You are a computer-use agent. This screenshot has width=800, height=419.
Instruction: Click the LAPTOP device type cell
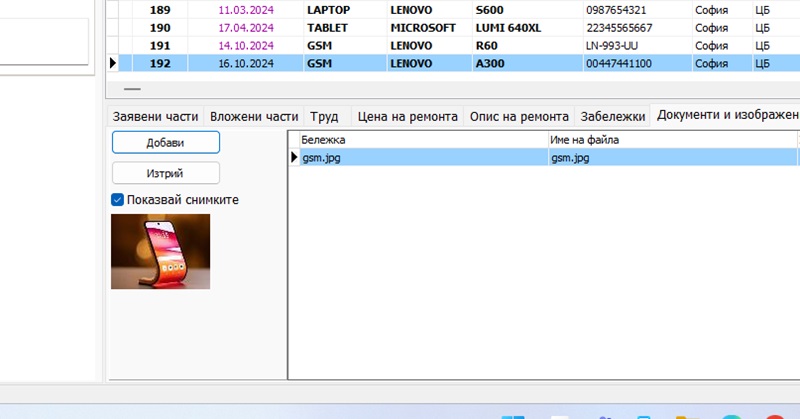(x=345, y=10)
